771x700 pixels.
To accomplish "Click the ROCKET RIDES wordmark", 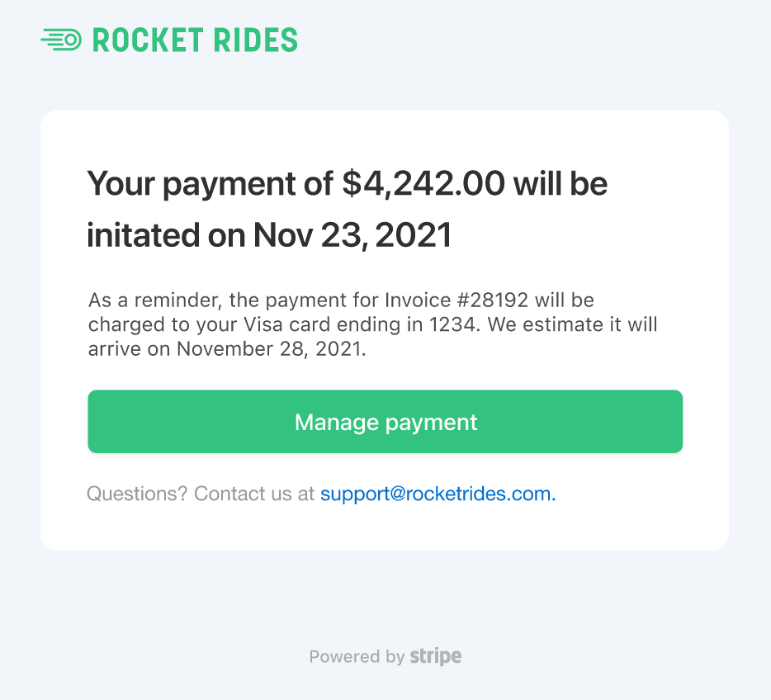I will (195, 40).
